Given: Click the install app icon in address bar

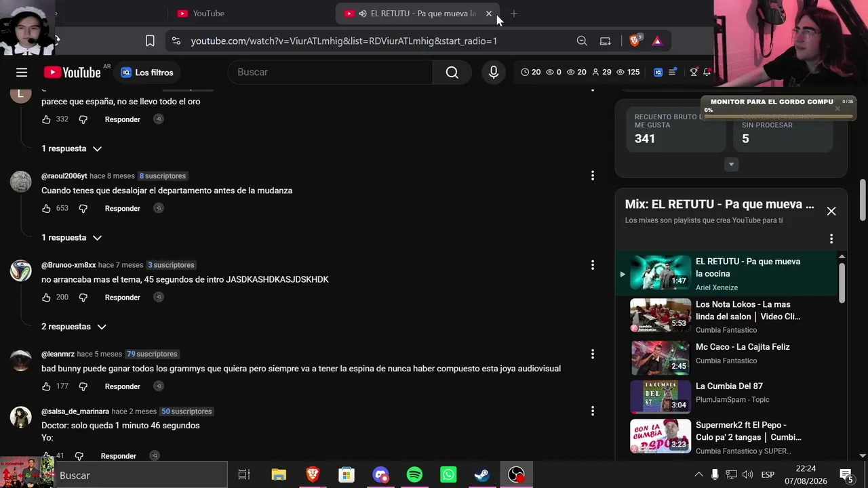Looking at the screenshot, I should pos(606,41).
